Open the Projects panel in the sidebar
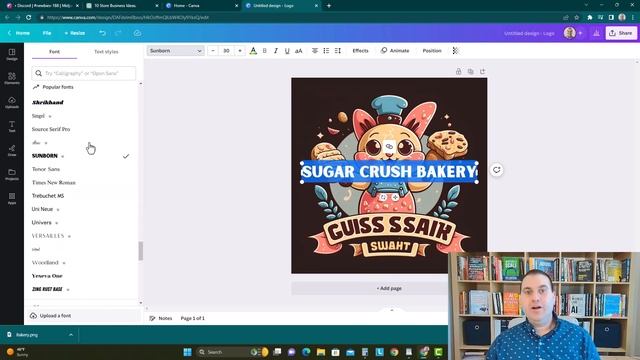Screen dimensions: 640x360 (12, 175)
